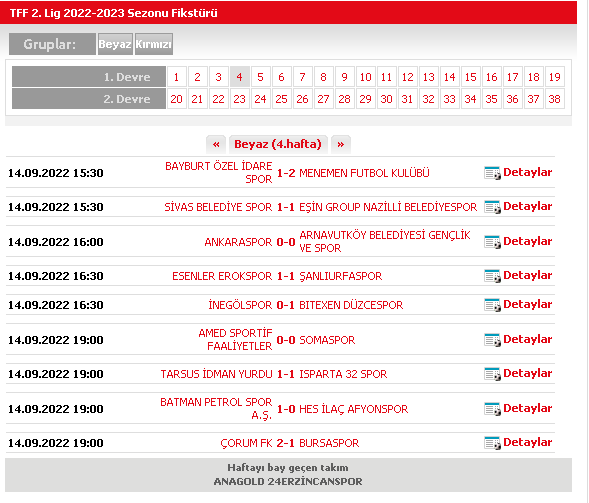Viewport: 589px width, 503px height.
Task: Click team ANKARASPOR
Action: [x=239, y=242]
